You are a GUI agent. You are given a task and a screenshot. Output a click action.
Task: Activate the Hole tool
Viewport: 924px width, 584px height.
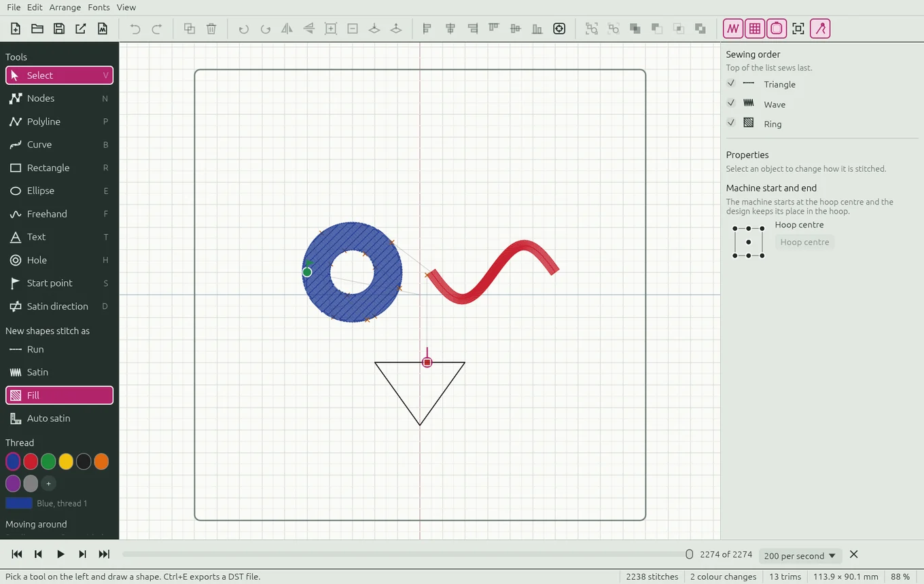click(x=59, y=260)
